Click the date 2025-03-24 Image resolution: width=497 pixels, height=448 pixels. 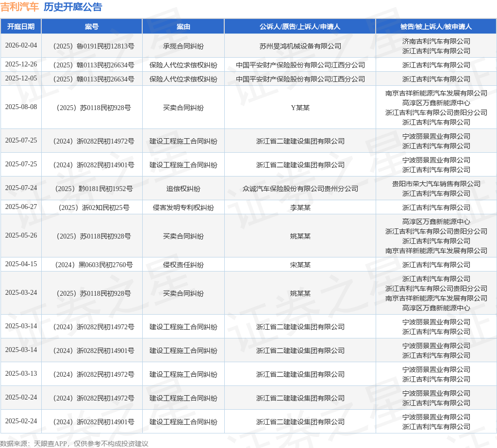coord(21,292)
